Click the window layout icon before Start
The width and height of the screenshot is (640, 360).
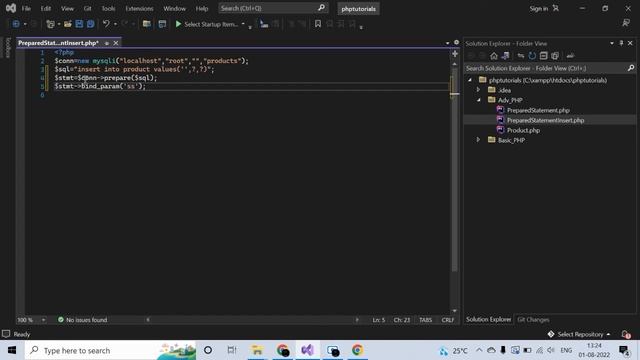tap(162, 24)
